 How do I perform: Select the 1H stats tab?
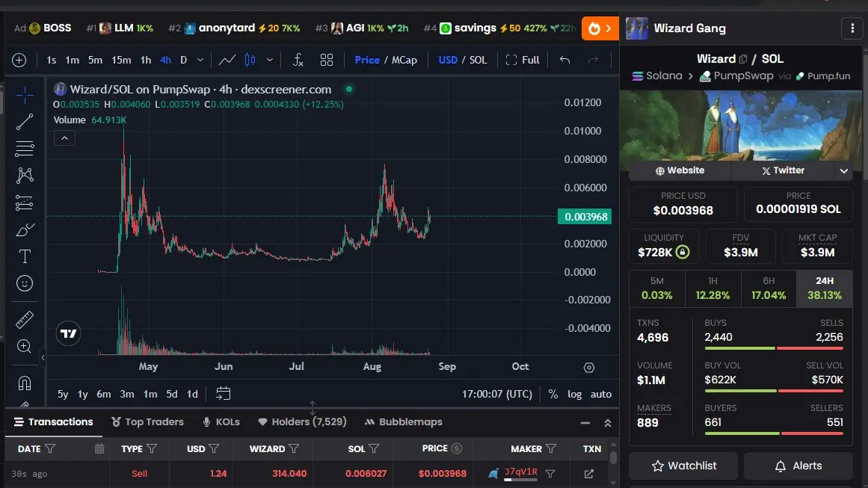click(712, 288)
